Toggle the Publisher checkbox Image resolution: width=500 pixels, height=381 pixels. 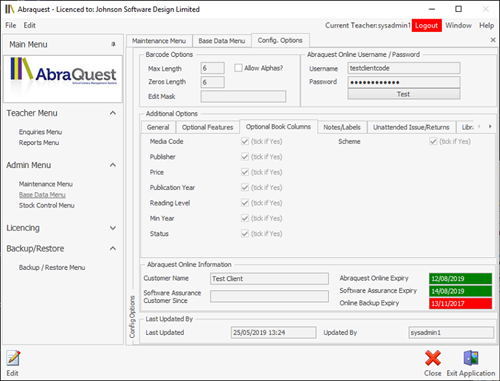pos(245,157)
